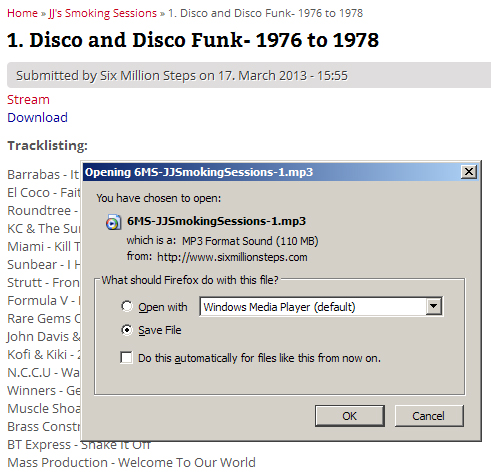Click the You have chosen to open label
Image resolution: width=491 pixels, height=472 pixels.
(159, 198)
